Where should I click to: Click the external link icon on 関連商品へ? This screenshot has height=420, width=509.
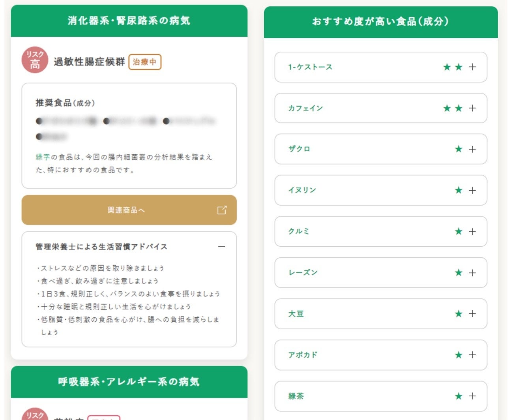pos(222,210)
